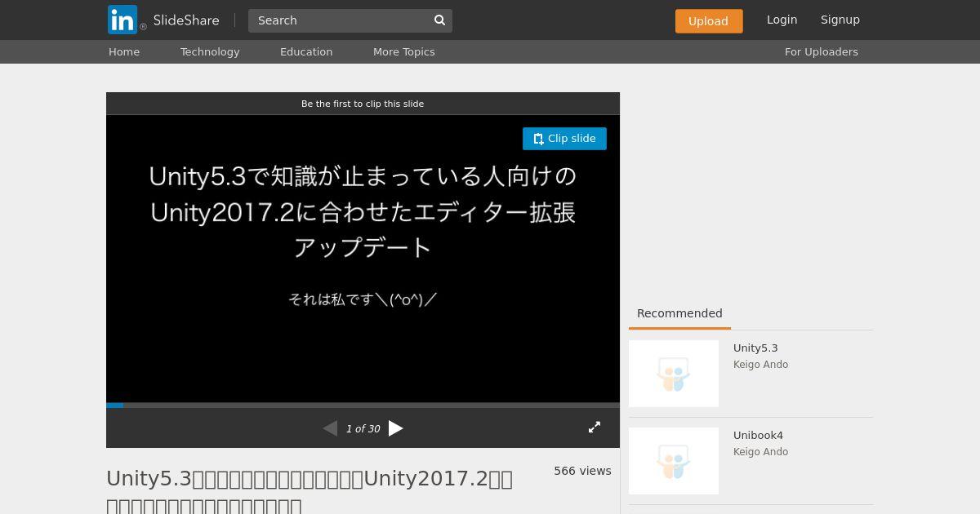Click Keigo Ando under Unibook4
Screen dimensions: 980x514
(760, 452)
